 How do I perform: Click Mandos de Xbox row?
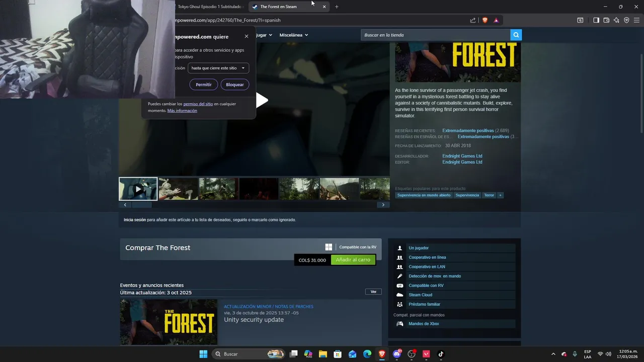click(455, 324)
